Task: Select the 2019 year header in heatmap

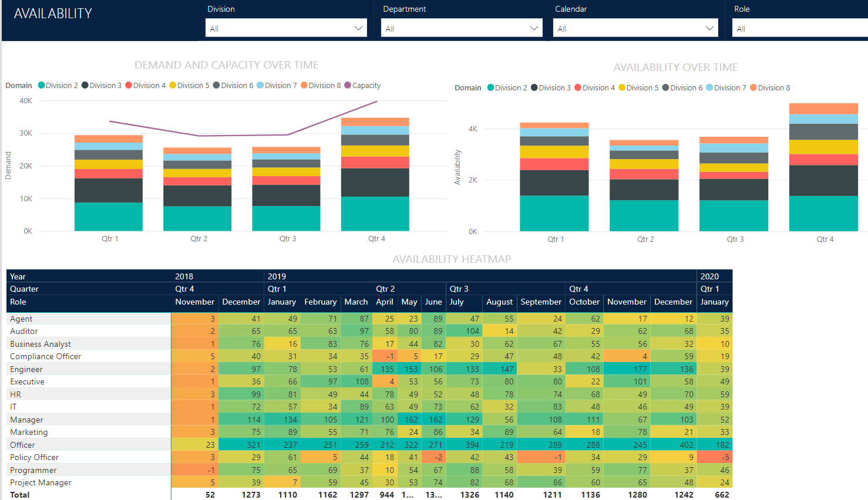Action: 276,276
